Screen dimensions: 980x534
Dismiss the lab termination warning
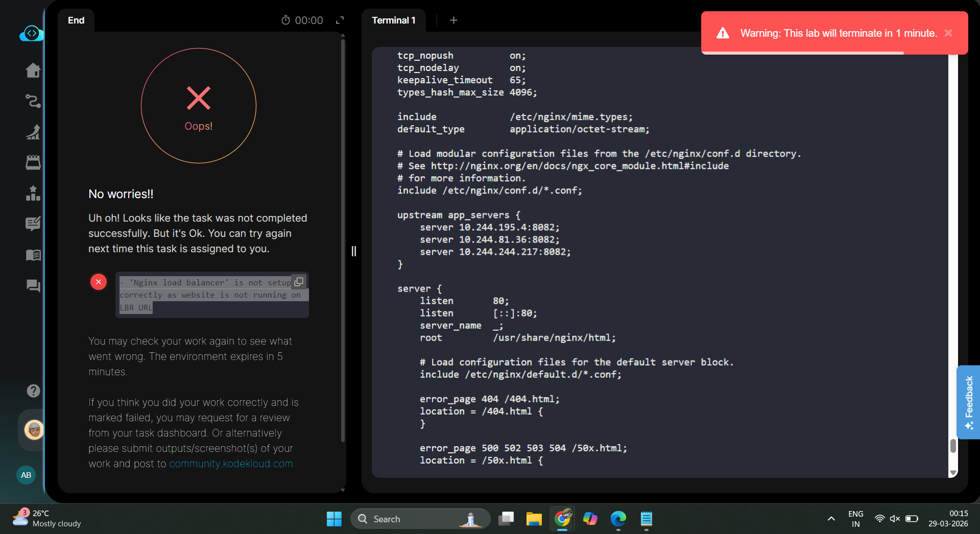(948, 33)
